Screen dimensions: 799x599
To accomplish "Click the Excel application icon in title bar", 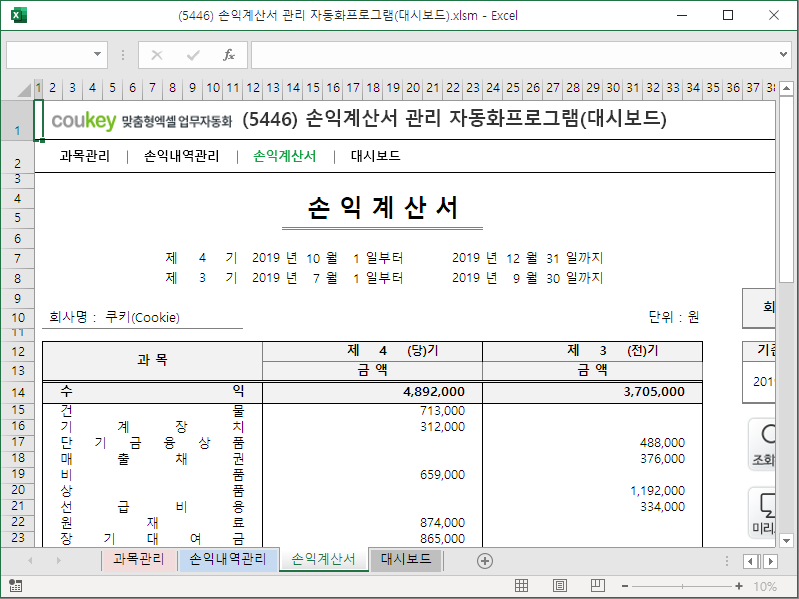I will click(x=18, y=15).
